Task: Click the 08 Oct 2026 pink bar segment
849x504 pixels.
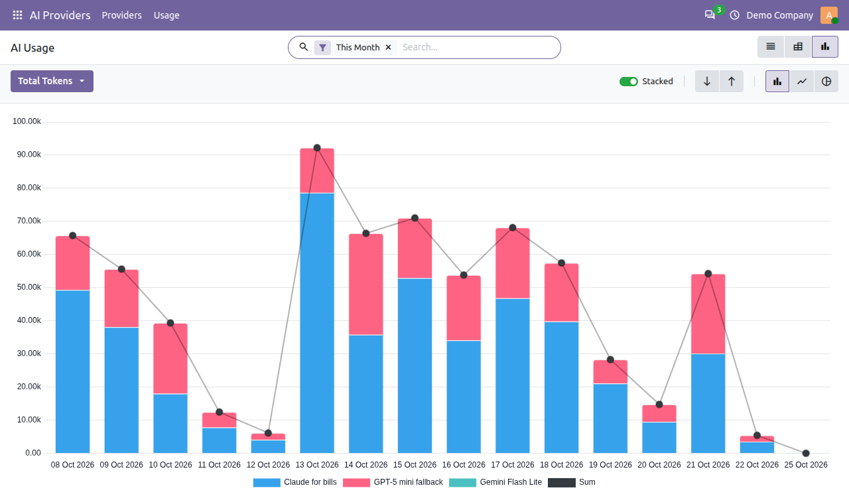Action: pos(72,263)
